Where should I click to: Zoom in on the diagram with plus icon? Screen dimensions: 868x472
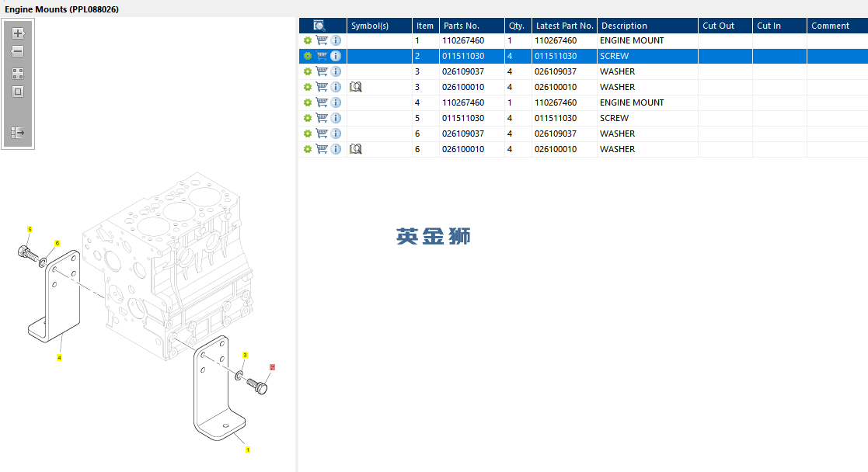(x=18, y=33)
